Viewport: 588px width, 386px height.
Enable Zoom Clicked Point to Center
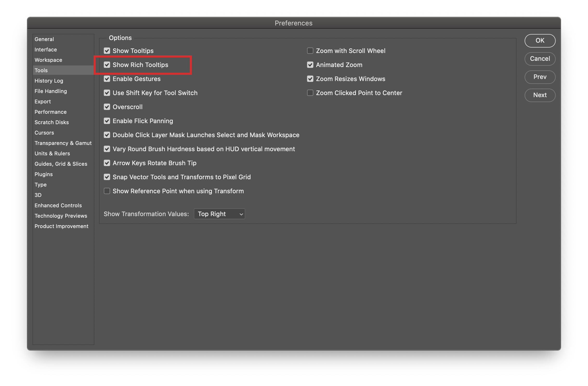coord(310,93)
